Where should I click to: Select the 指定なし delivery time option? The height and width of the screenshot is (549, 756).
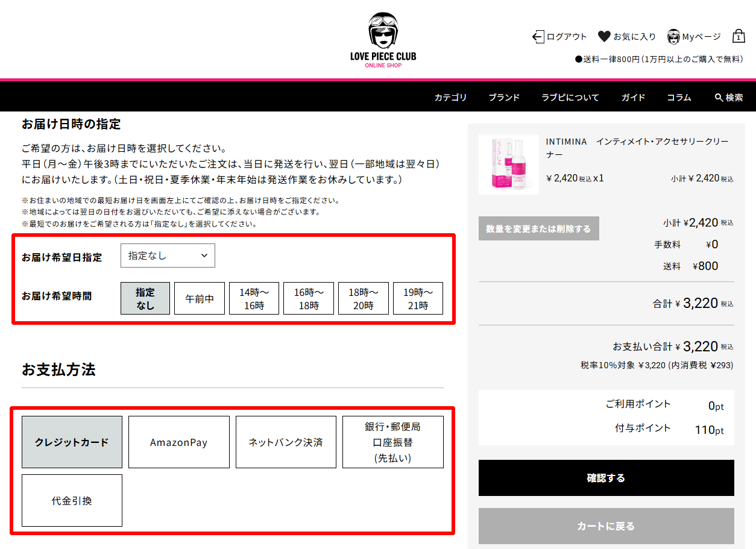tap(145, 298)
